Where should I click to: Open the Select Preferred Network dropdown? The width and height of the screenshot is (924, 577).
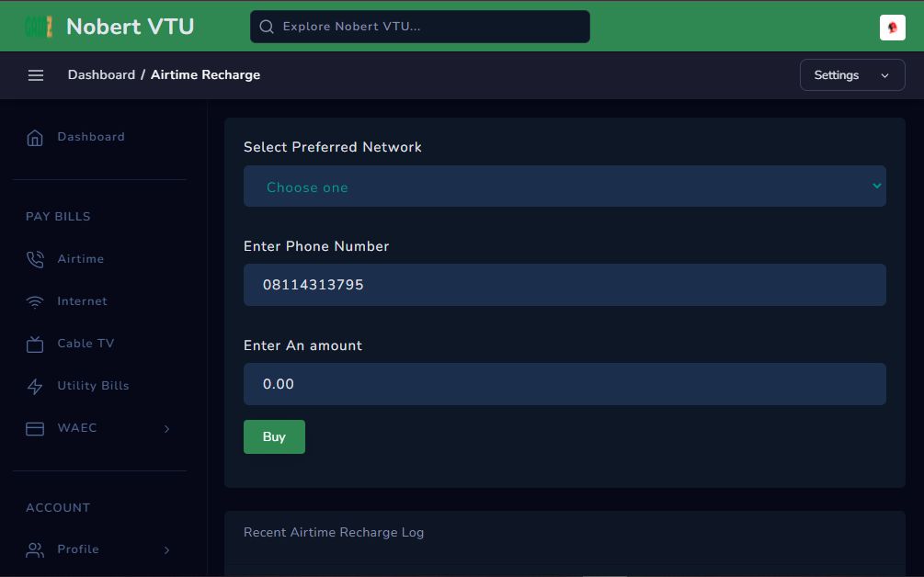565,187
